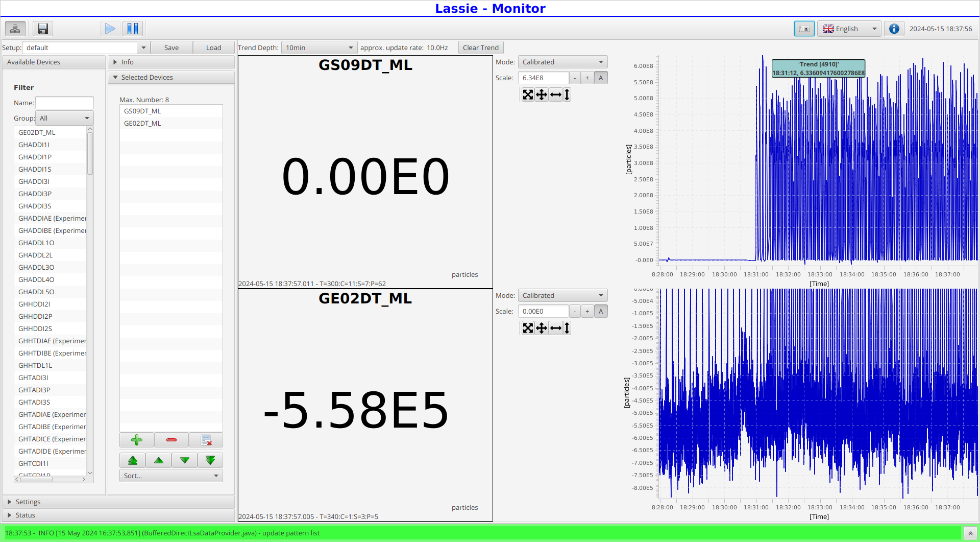Click the Clear Trend button
The image size is (980, 542).
tap(481, 48)
